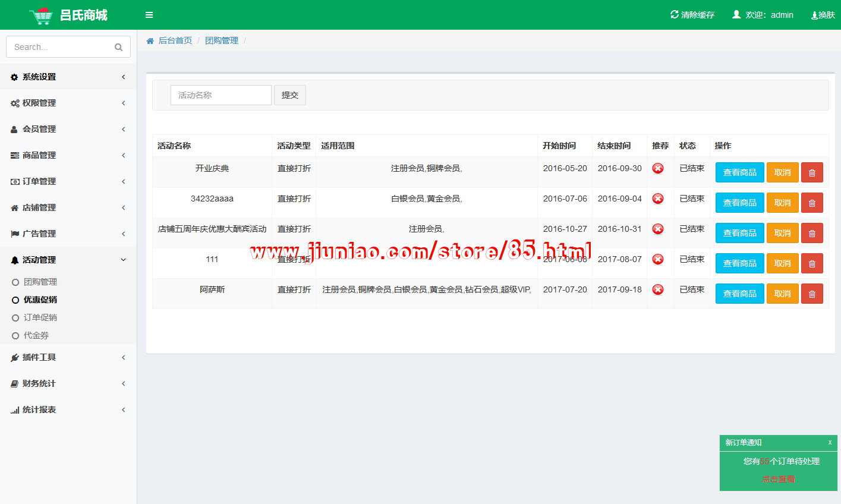Click the 活动名称 input field
This screenshot has width=841, height=504.
click(x=221, y=95)
